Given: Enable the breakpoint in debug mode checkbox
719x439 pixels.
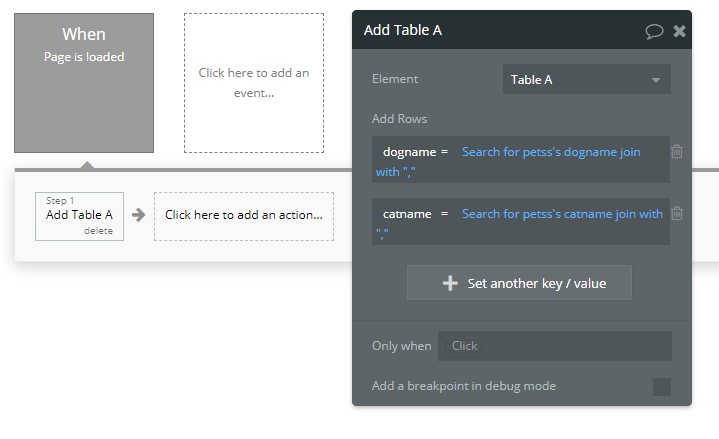Looking at the screenshot, I should pos(662,387).
